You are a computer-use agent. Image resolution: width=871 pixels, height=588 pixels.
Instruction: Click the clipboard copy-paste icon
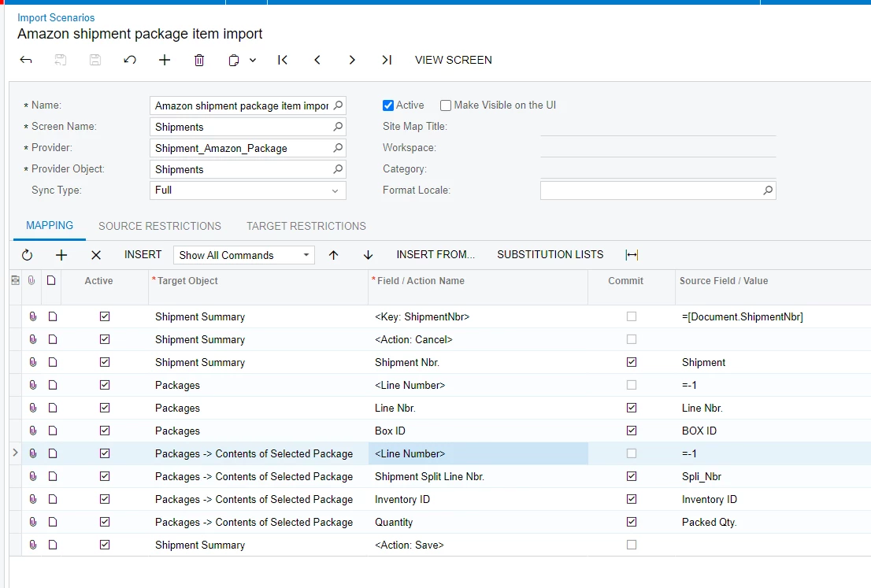coord(234,60)
